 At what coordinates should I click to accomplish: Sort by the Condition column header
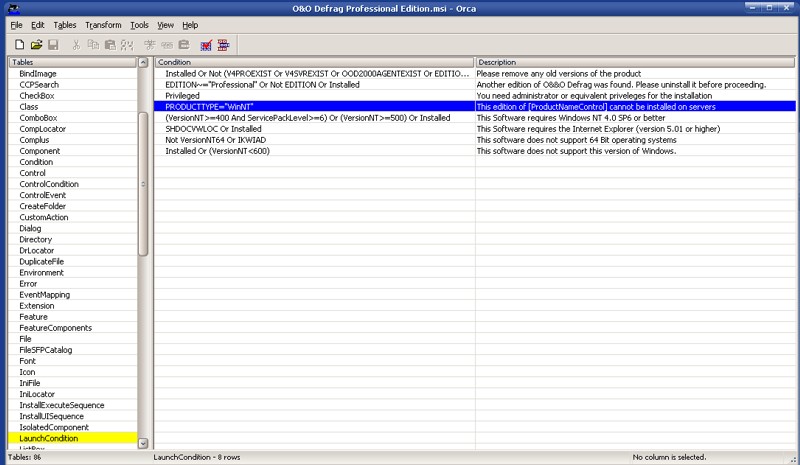click(314, 62)
